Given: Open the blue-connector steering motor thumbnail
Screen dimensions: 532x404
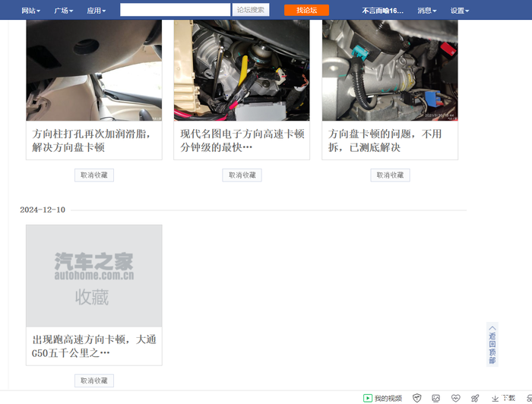Looking at the screenshot, I should (x=390, y=70).
